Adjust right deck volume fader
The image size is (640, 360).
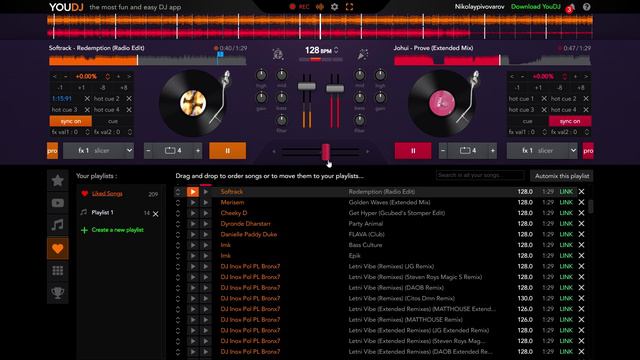coord(335,89)
